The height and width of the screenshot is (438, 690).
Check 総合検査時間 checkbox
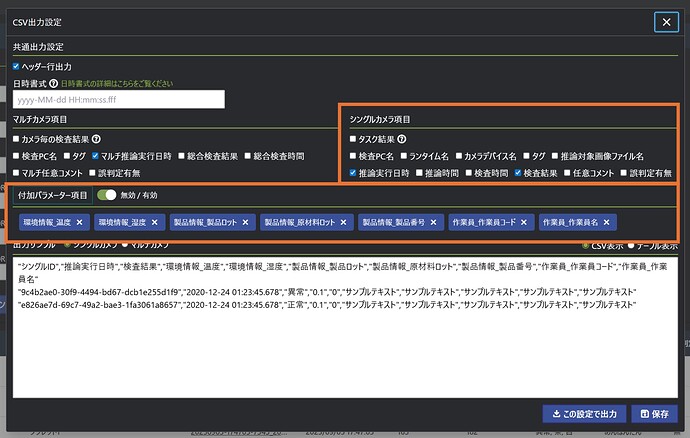click(247, 156)
